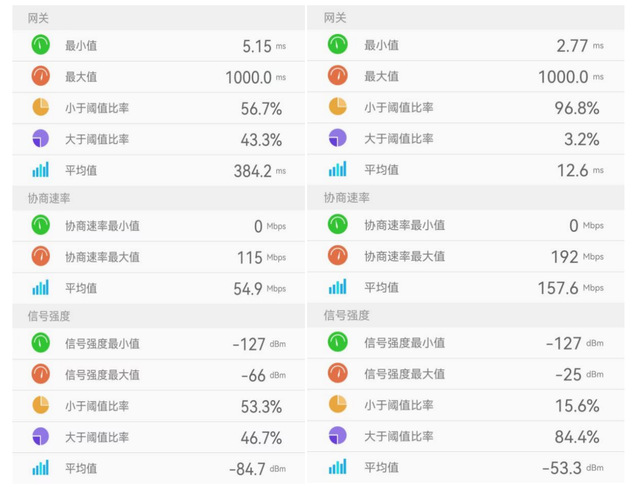The image size is (638, 487).
Task: Click the green gauge icon beside 5.15 ms
Action: pyautogui.click(x=40, y=45)
